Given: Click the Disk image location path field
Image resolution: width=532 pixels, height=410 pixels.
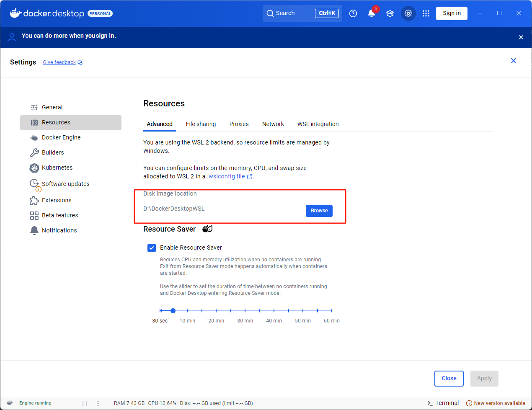Looking at the screenshot, I should pyautogui.click(x=221, y=209).
